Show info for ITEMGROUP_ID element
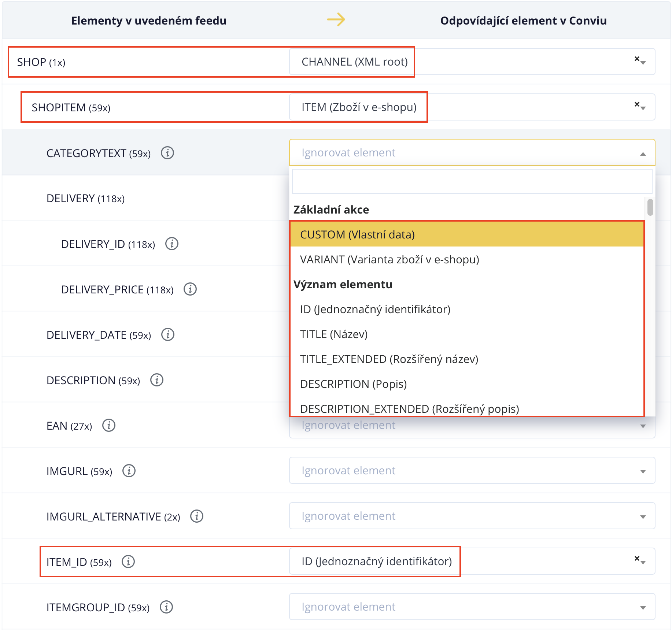Image resolution: width=672 pixels, height=630 pixels. 166,607
